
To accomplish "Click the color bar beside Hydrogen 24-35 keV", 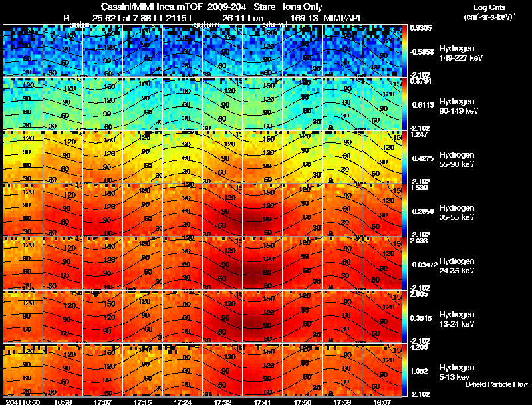I will click(405, 263).
